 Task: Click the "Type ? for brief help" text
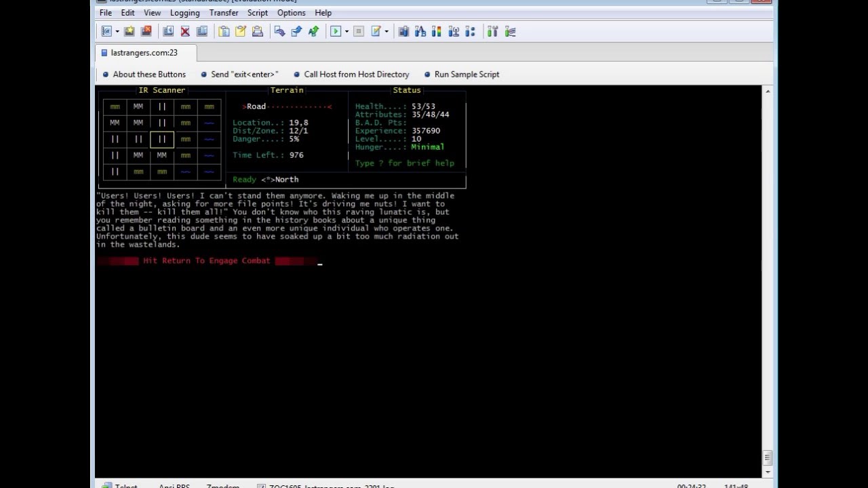(405, 163)
